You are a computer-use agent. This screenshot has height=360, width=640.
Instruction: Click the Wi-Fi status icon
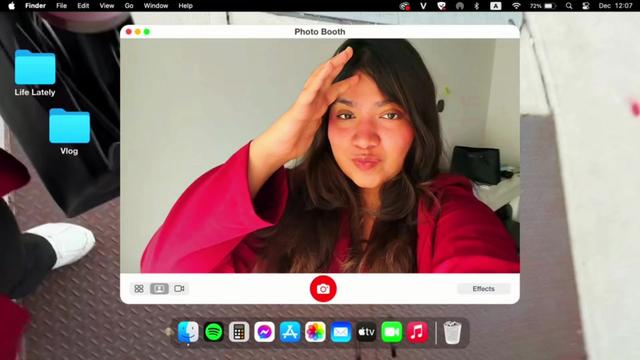point(516,6)
